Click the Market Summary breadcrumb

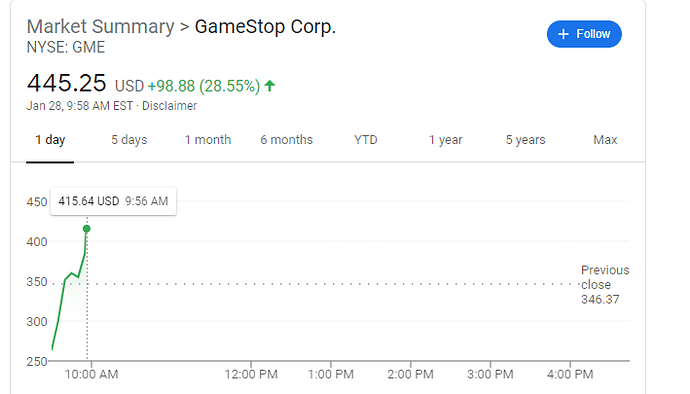[100, 27]
